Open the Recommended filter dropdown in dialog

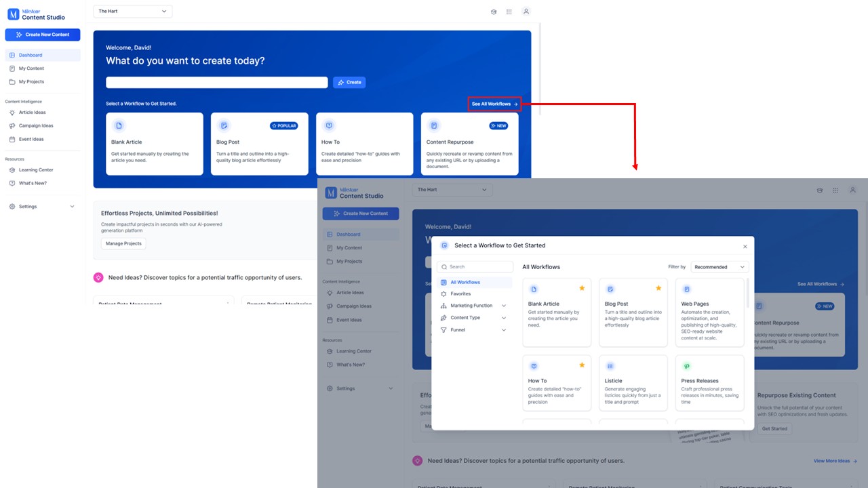pos(720,267)
